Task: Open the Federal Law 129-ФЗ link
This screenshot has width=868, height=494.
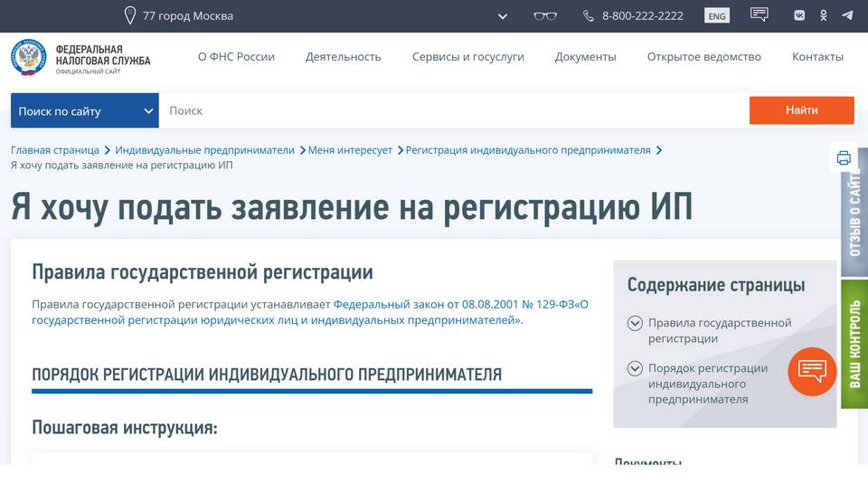Action: (460, 305)
